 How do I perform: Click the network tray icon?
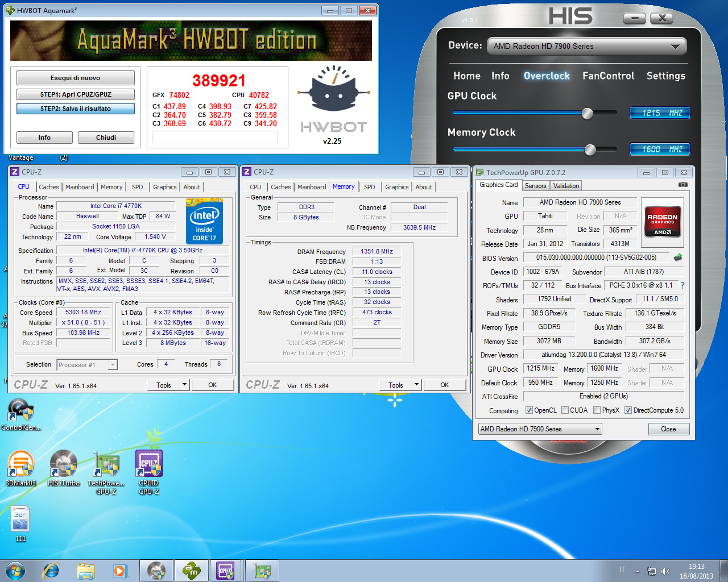click(x=652, y=571)
